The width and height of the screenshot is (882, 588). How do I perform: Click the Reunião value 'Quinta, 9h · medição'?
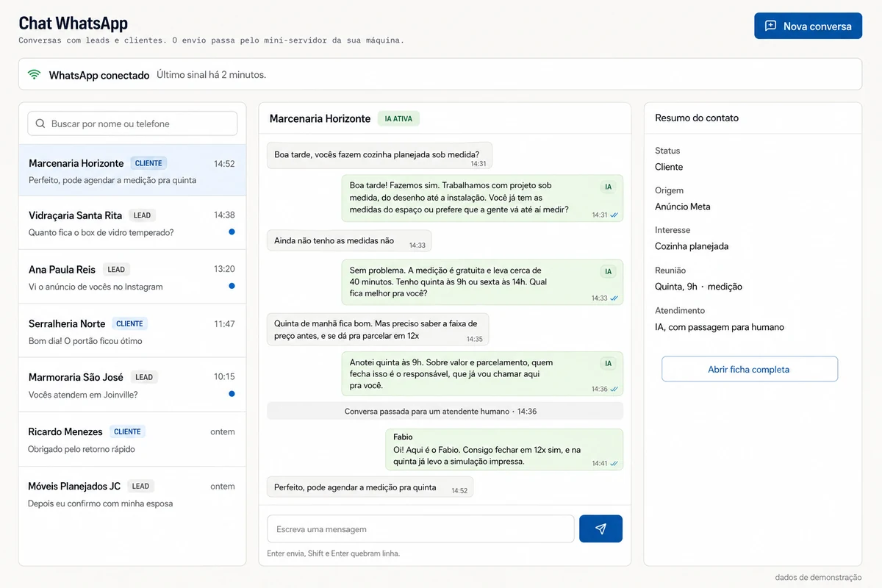699,287
